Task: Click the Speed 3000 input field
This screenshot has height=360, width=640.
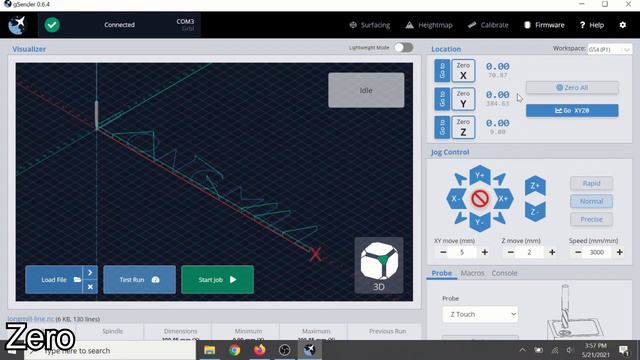Action: (597, 252)
